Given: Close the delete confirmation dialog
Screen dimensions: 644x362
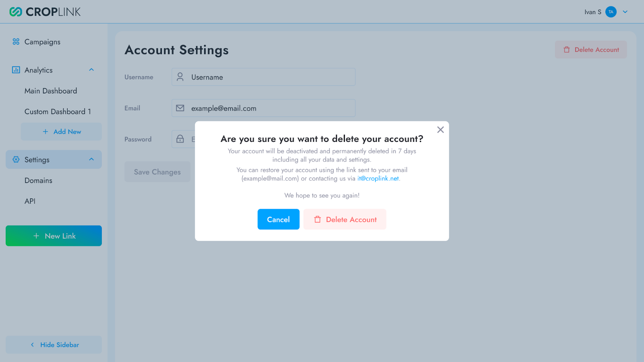Looking at the screenshot, I should [440, 130].
